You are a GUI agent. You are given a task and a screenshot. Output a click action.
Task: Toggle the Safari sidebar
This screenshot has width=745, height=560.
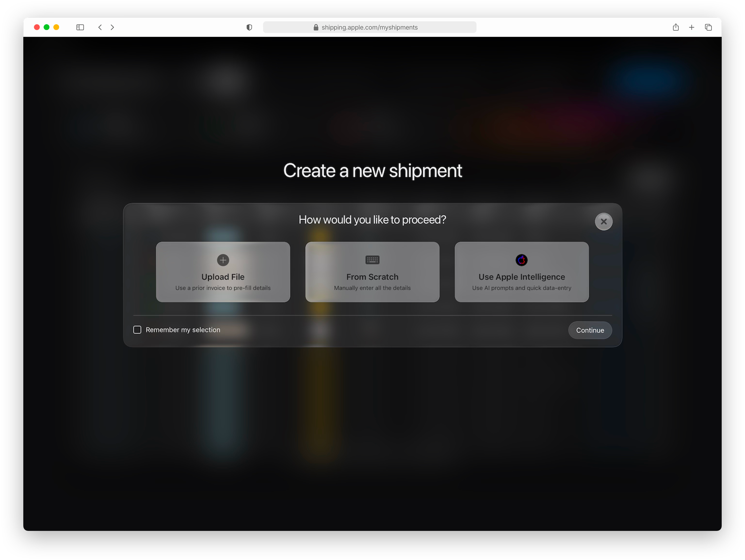[80, 27]
